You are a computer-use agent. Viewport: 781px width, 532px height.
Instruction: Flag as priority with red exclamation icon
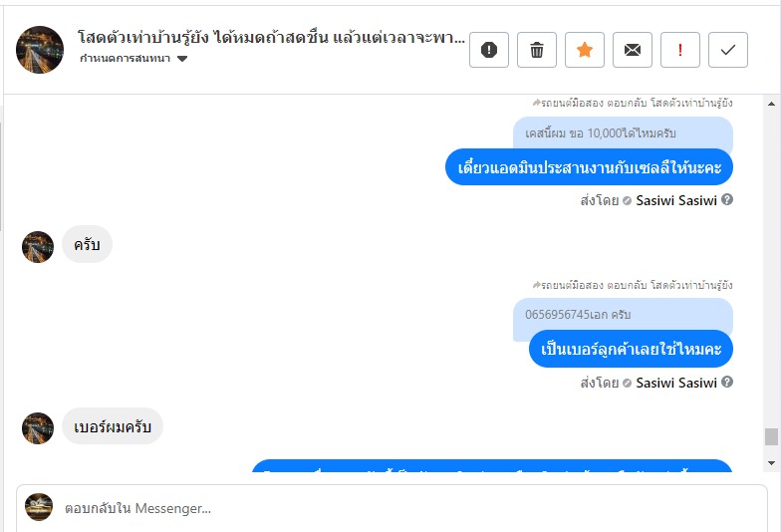[679, 50]
